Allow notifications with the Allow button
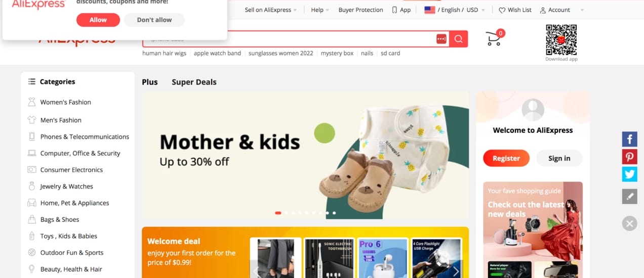Screen dimensions: 644x278 [x=98, y=20]
